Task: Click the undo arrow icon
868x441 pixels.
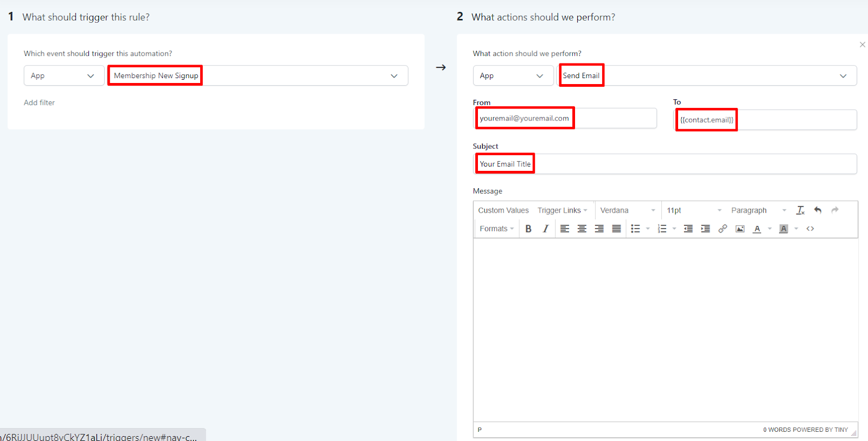Action: tap(818, 210)
